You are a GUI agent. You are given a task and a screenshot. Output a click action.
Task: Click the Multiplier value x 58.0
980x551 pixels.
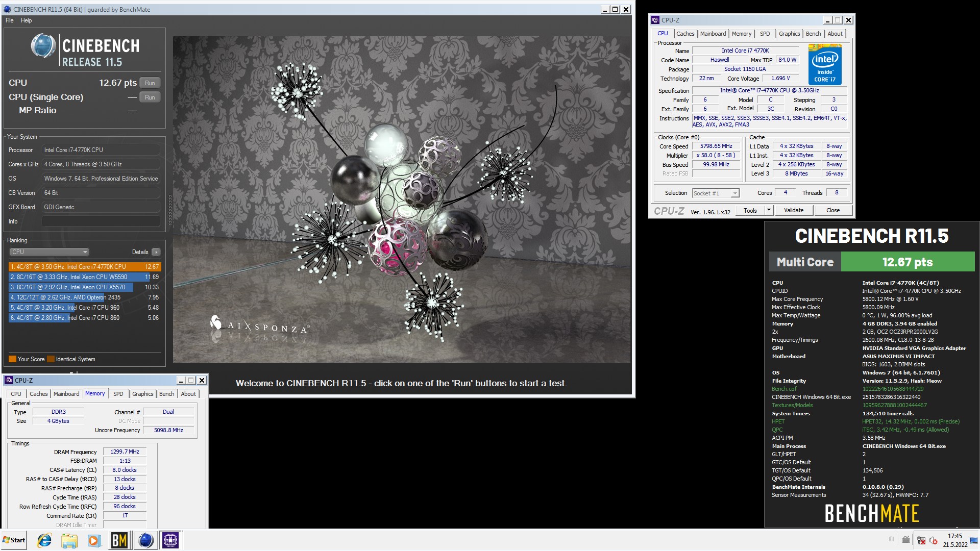coord(716,156)
